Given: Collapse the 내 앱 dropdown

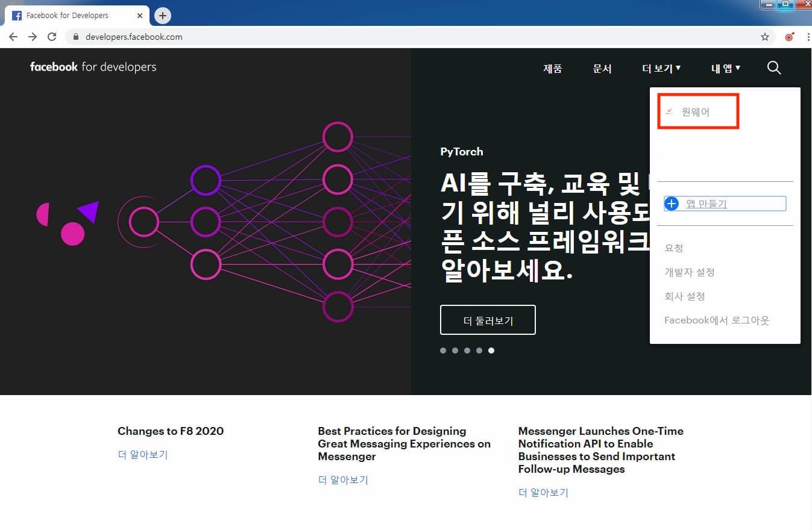Looking at the screenshot, I should [x=726, y=69].
